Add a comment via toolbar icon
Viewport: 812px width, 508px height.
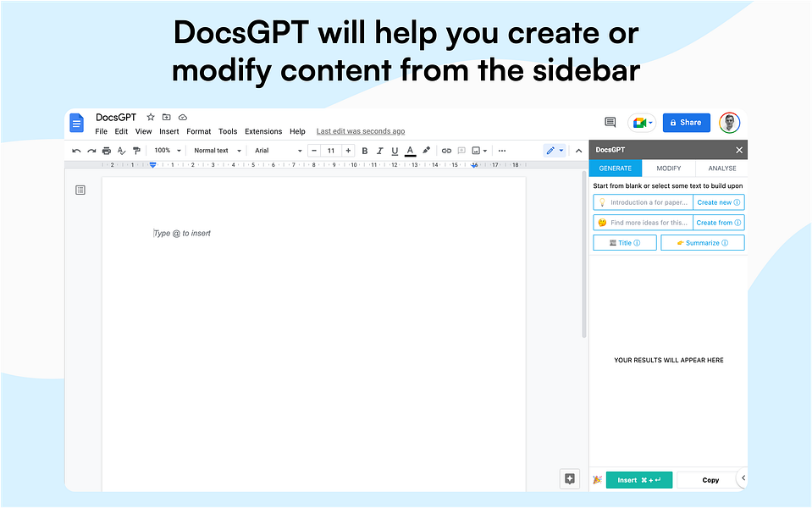(461, 151)
